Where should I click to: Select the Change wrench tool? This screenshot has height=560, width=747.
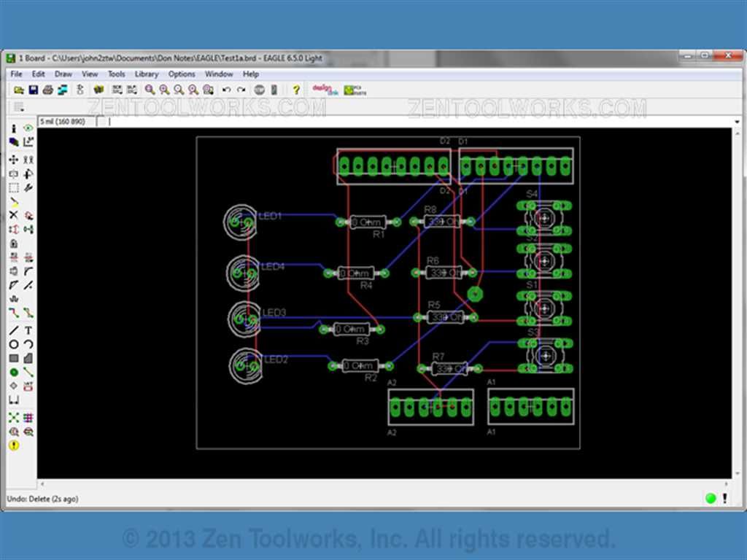(28, 187)
